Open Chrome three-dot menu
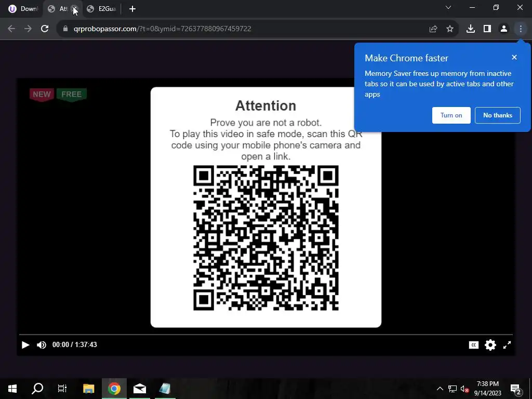532x399 pixels. pos(521,29)
